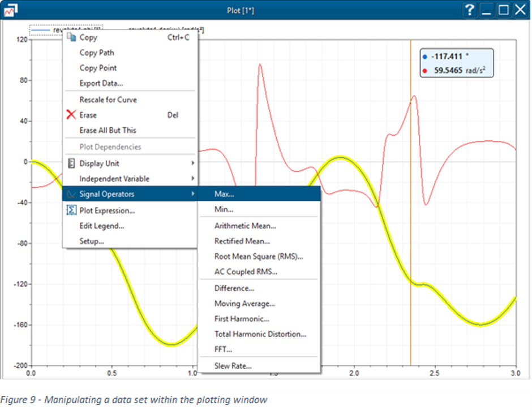This screenshot has height=419, width=532.
Task: Click the cursor value tooltip box
Action: 457,63
